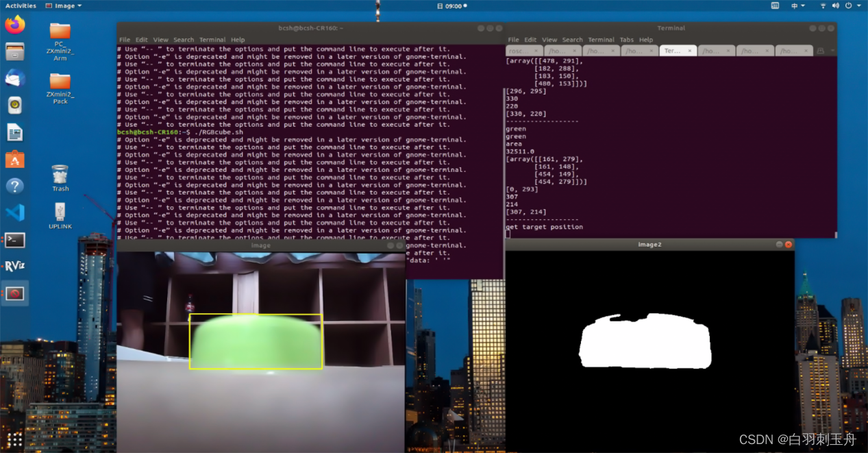Click the Wi-Fi icon in the top bar
This screenshot has width=868, height=453.
[x=823, y=5]
